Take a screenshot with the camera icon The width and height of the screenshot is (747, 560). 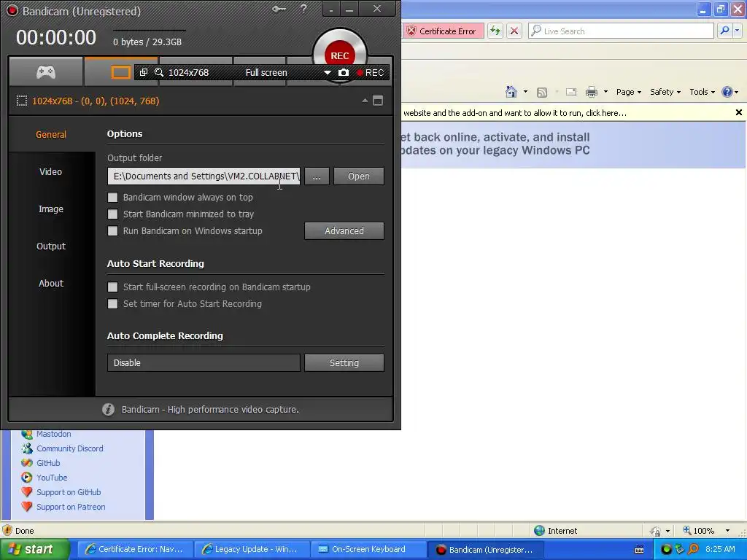click(x=344, y=72)
